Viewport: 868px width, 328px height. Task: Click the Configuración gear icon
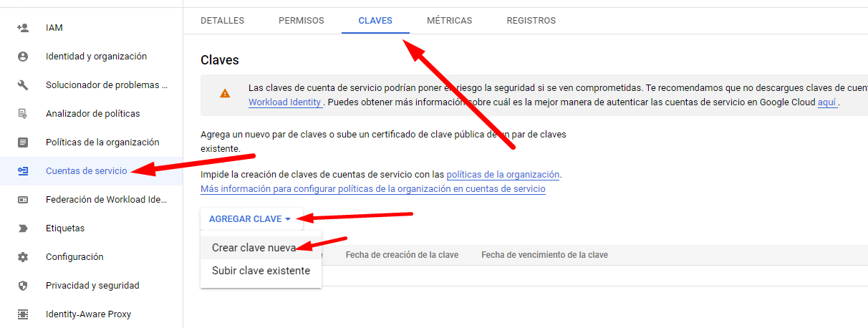pos(23,257)
